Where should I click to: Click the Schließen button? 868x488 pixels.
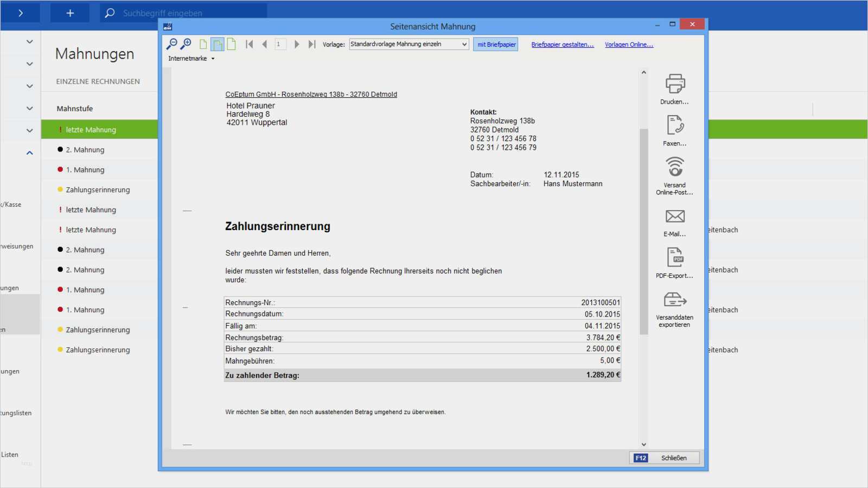pos(665,458)
